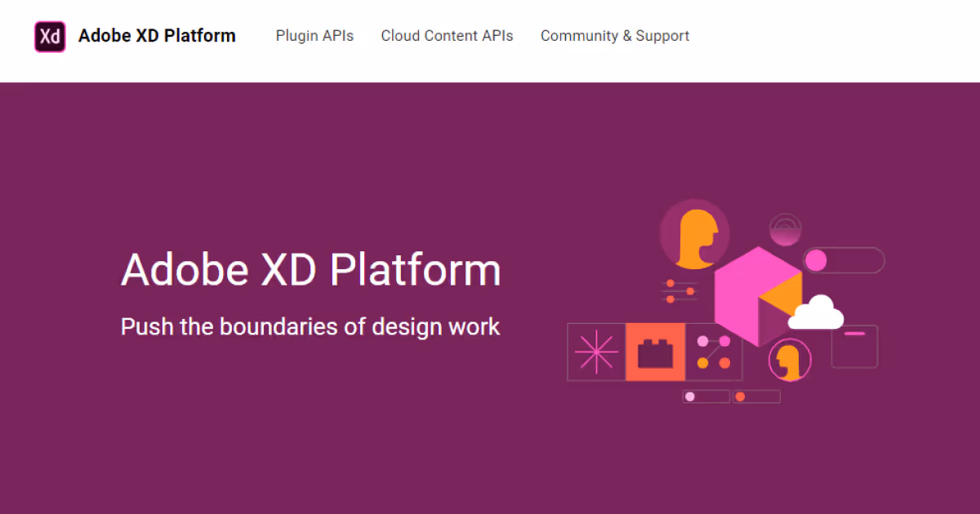Open the Plugin APIs menu item
Viewport: 980px width, 514px height.
coord(314,36)
